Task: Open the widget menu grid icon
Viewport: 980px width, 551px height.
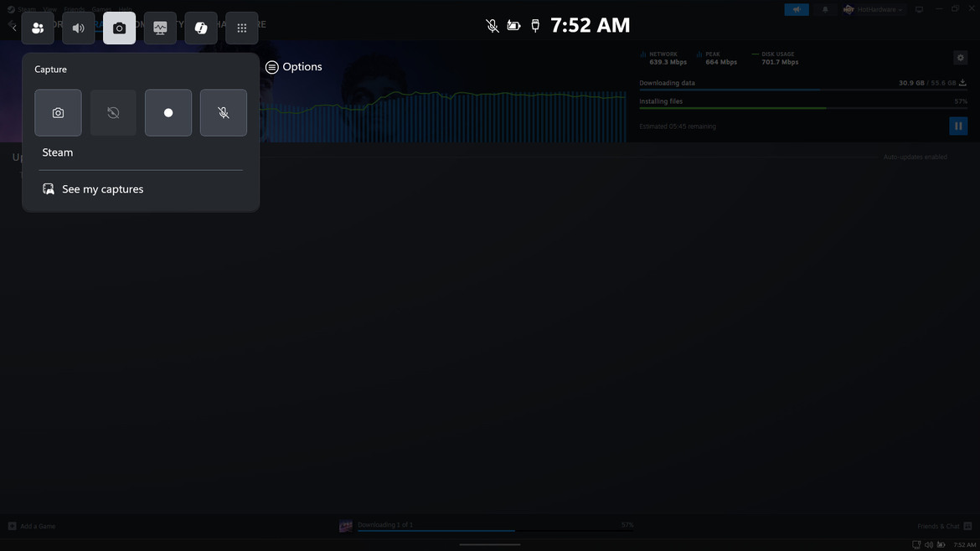Action: pos(241,28)
